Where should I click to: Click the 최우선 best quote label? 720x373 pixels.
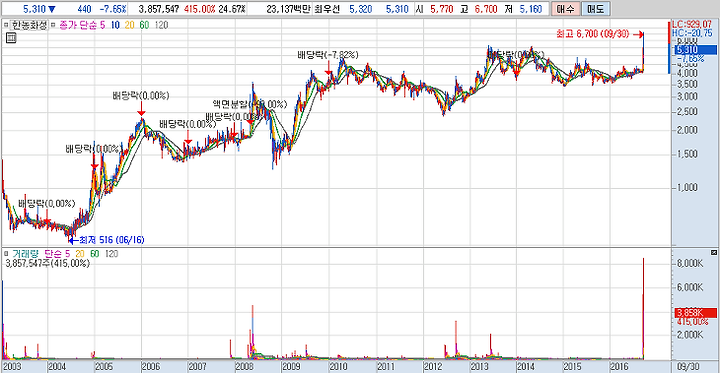326,9
